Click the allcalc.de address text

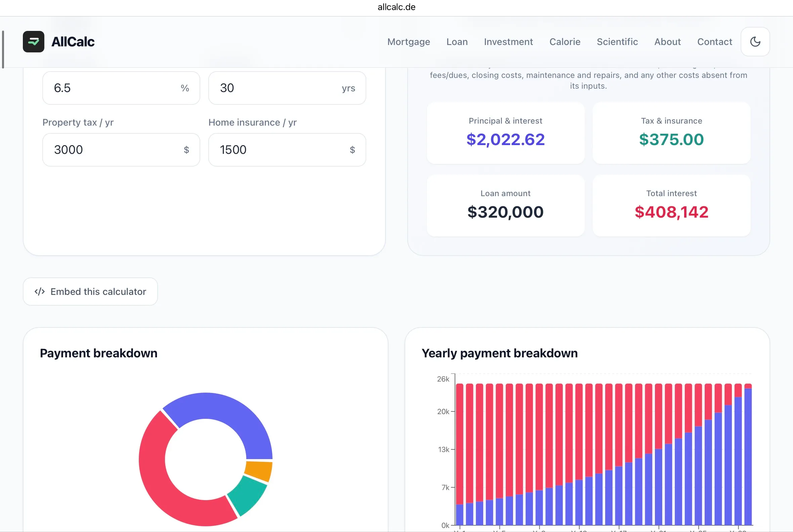pos(396,7)
